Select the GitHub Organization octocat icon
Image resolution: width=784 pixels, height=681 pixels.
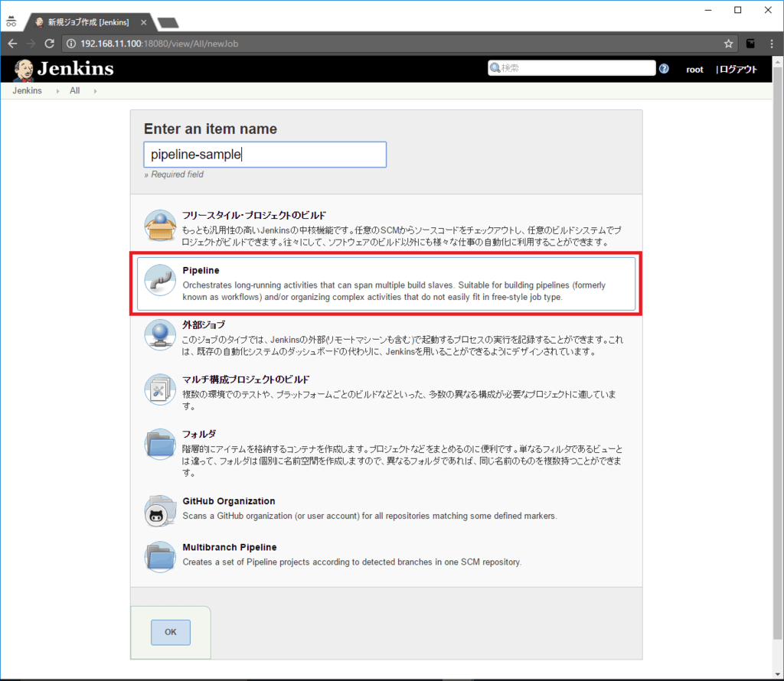(x=160, y=510)
